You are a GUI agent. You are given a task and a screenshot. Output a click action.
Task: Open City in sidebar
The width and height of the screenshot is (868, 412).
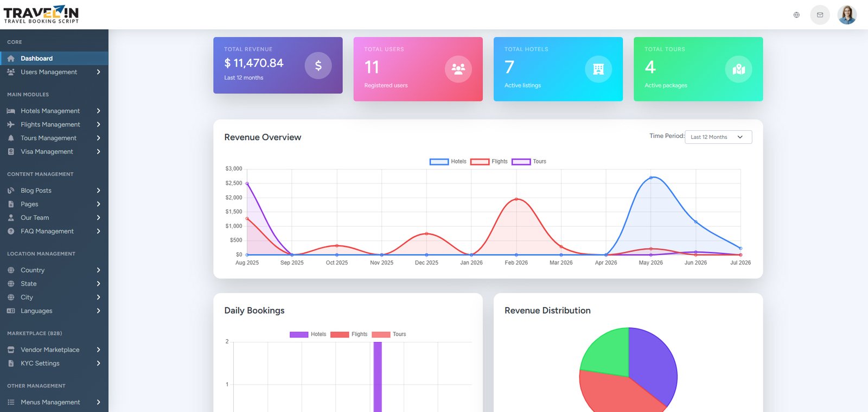54,297
